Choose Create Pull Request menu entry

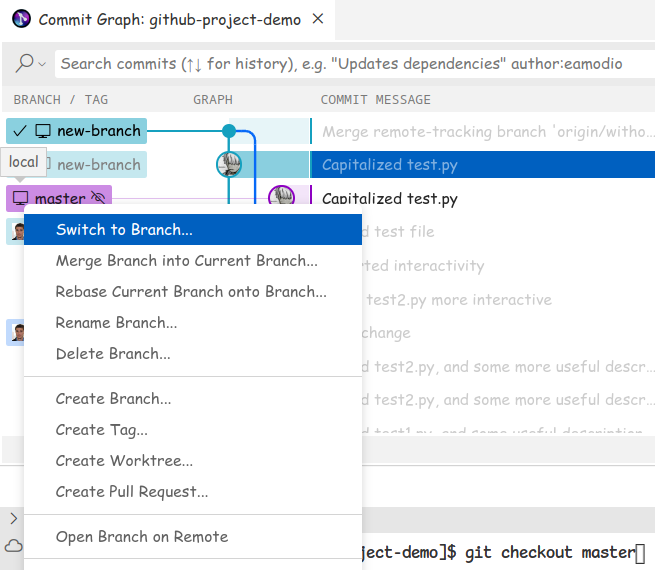point(132,491)
